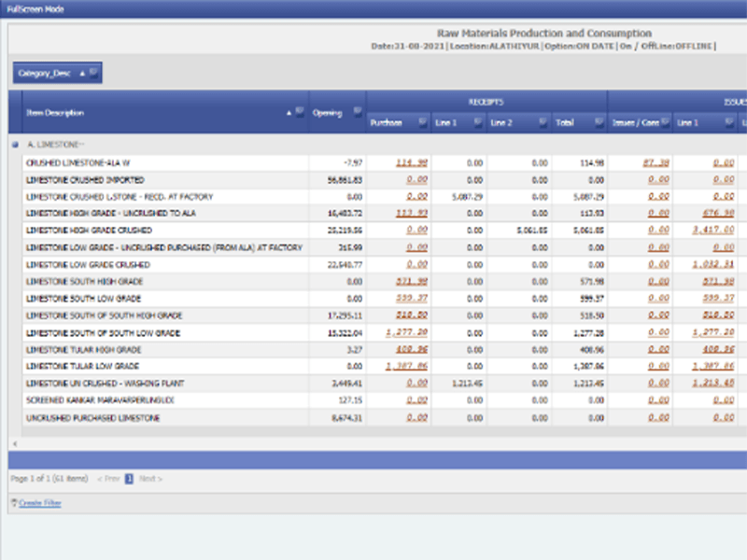Screen dimensions: 747x560
Task: Open Issues Line 1 link for LIMESTONE HIGH GRADE CRUSHED
Action: click(x=713, y=230)
